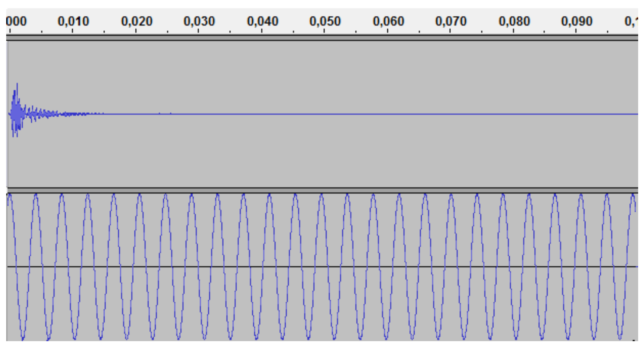Click the 0,040 timeline position
The width and height of the screenshot is (644, 348).
click(x=262, y=22)
